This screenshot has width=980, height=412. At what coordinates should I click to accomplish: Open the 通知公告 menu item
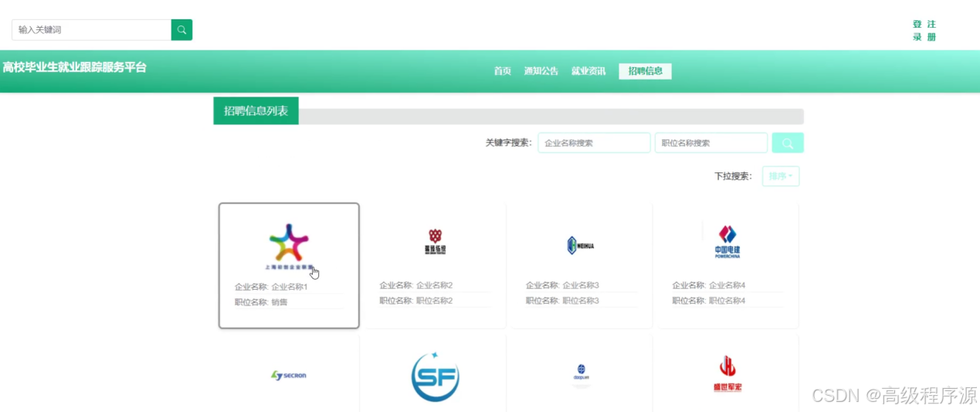coord(541,71)
